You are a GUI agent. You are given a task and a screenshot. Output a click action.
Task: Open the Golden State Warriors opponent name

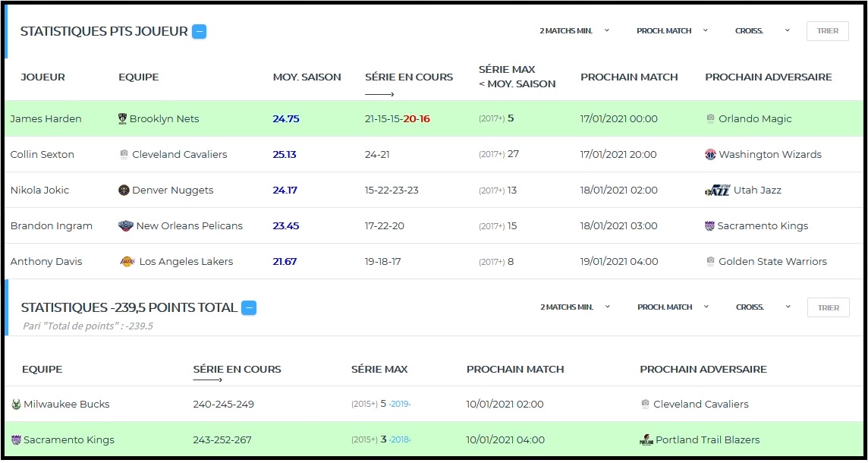coord(773,261)
